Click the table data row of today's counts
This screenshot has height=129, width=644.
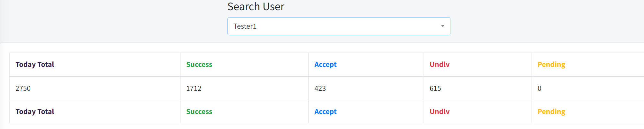coord(327,88)
